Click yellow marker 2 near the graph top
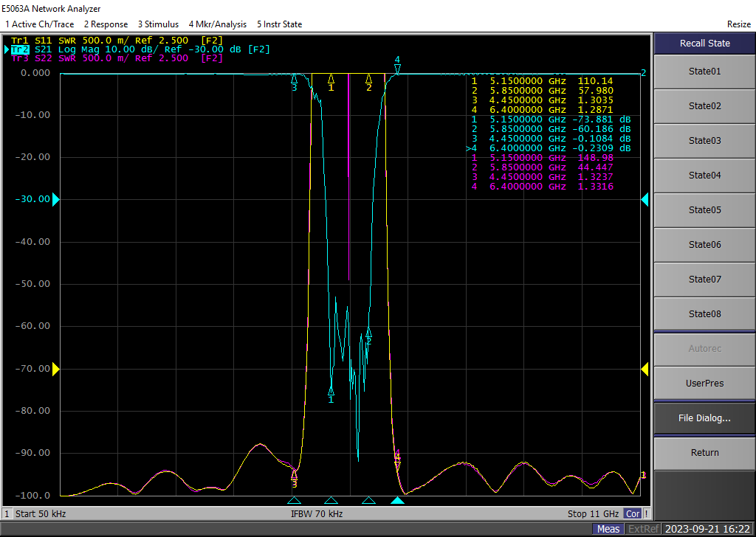This screenshot has height=537, width=756. (x=368, y=78)
